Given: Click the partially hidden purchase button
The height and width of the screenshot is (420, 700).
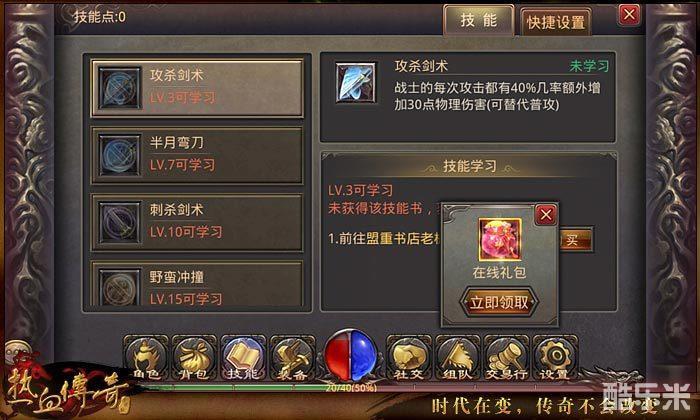Looking at the screenshot, I should [x=575, y=241].
